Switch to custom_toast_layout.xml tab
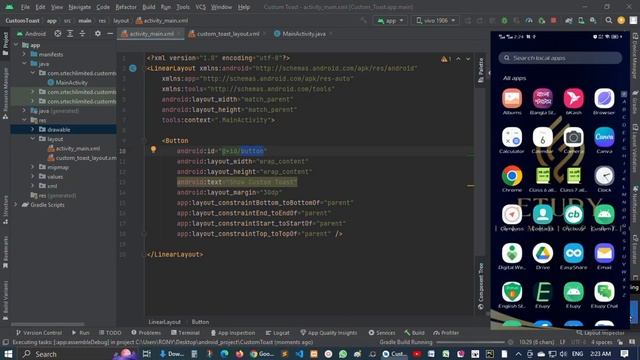This screenshot has height=360, width=640. tap(227, 34)
